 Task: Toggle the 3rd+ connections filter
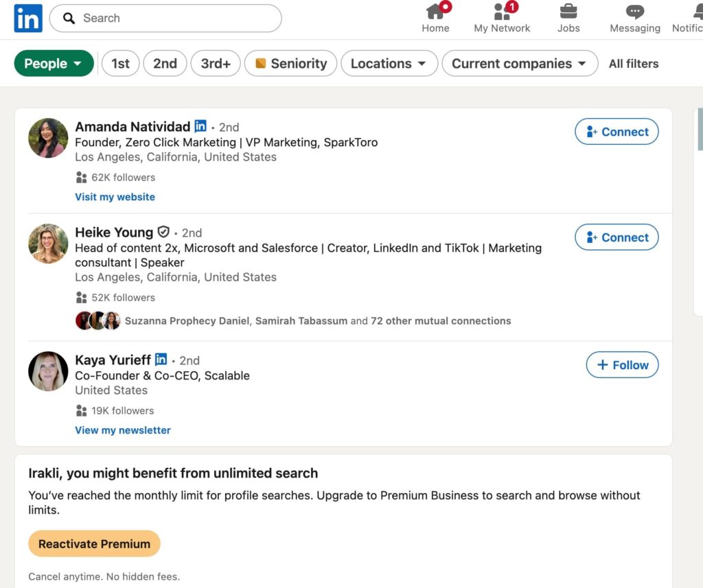[x=215, y=63]
